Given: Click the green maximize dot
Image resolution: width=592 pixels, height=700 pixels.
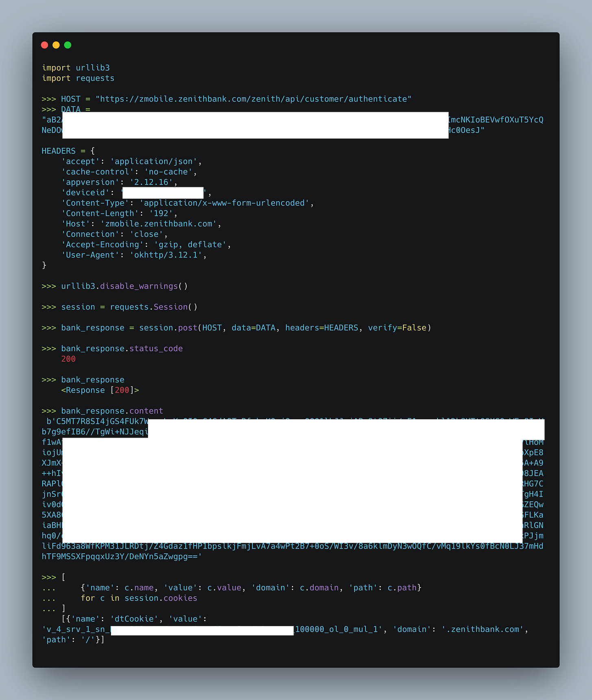Looking at the screenshot, I should click(68, 45).
